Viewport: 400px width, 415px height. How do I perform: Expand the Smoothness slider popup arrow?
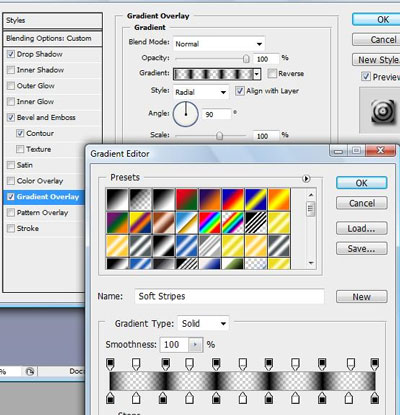(196, 345)
